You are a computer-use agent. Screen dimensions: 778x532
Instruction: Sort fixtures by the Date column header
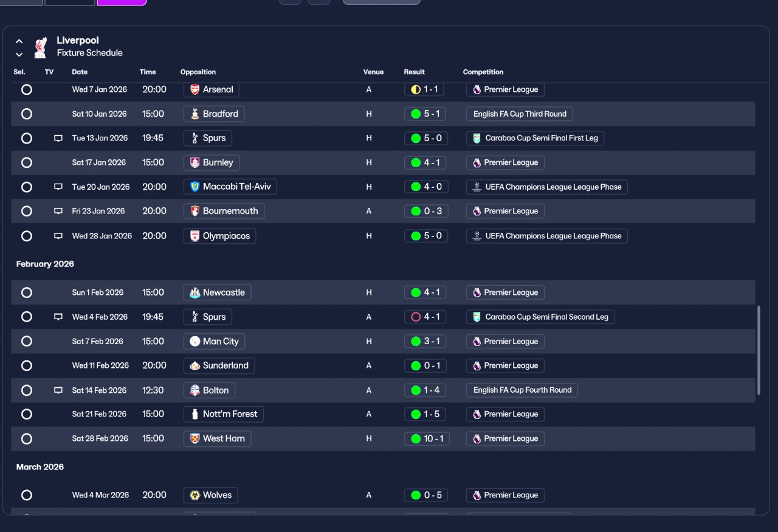80,72
